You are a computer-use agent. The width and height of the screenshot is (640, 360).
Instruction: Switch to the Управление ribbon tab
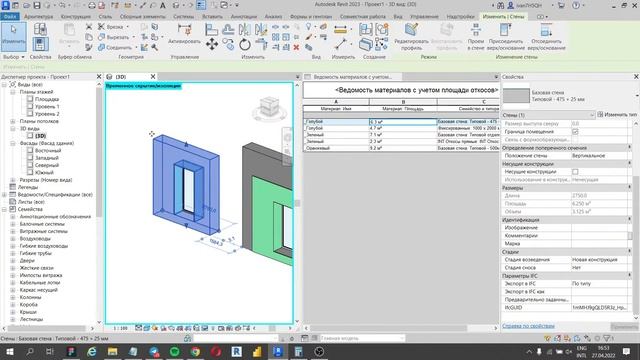click(424, 16)
